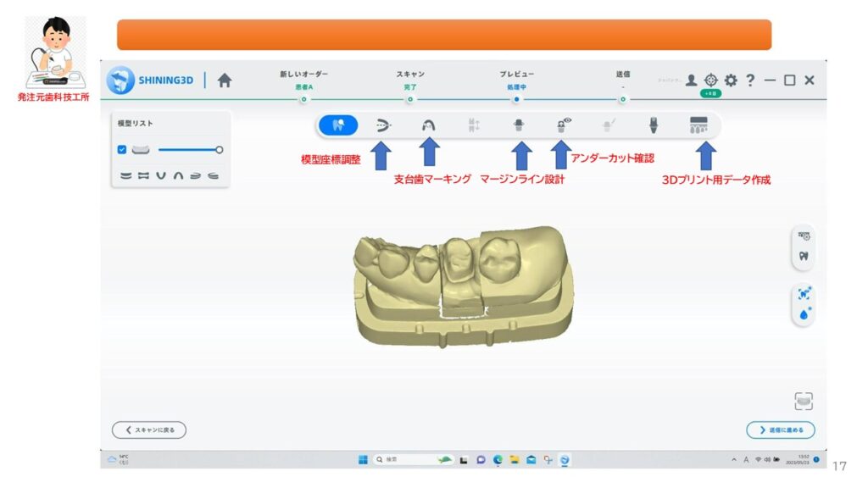Click the スキャンに戻る back button
The height and width of the screenshot is (488, 868).
coord(149,430)
